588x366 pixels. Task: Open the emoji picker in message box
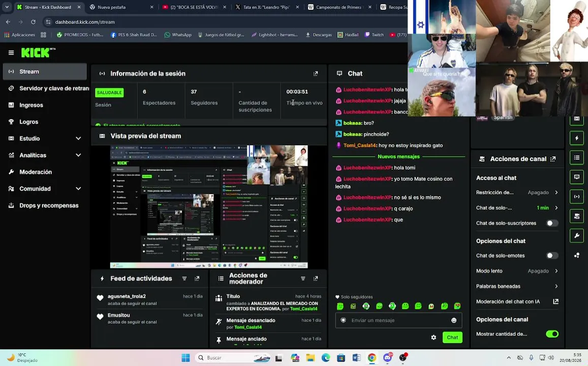(454, 320)
